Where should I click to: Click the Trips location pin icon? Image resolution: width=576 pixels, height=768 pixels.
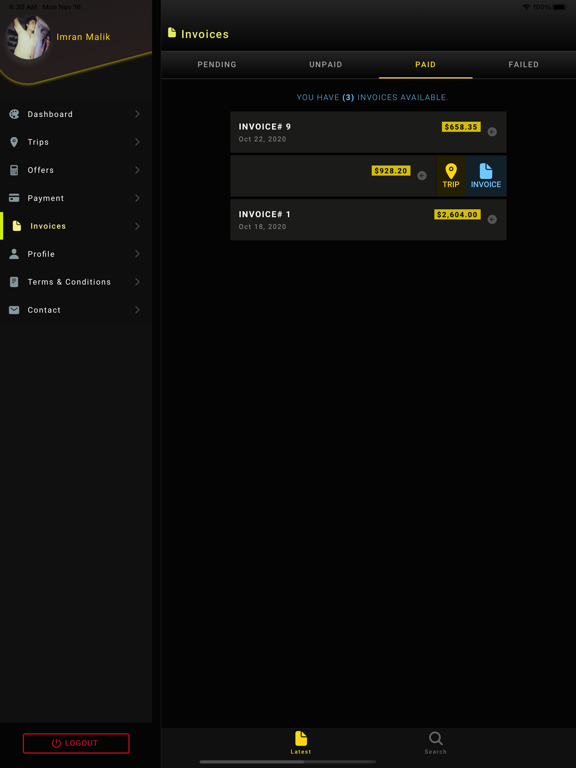pos(14,142)
